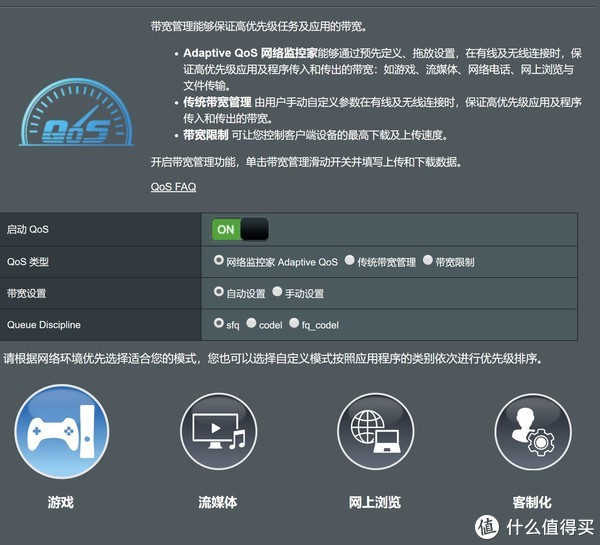Click the 客制化 label text
Screen dimensions: 600x545
point(532,502)
